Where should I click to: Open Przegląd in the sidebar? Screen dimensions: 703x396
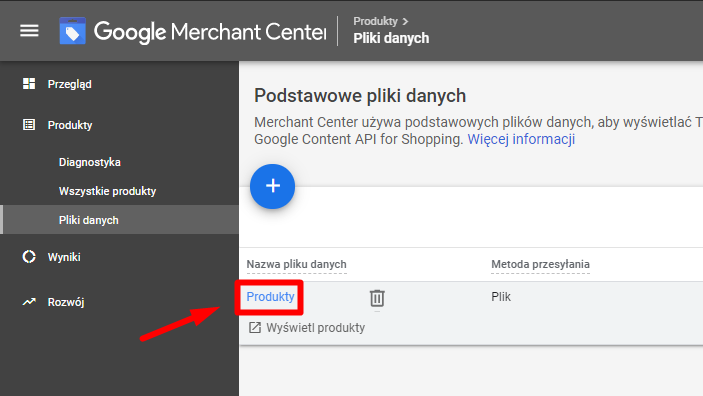(x=69, y=84)
